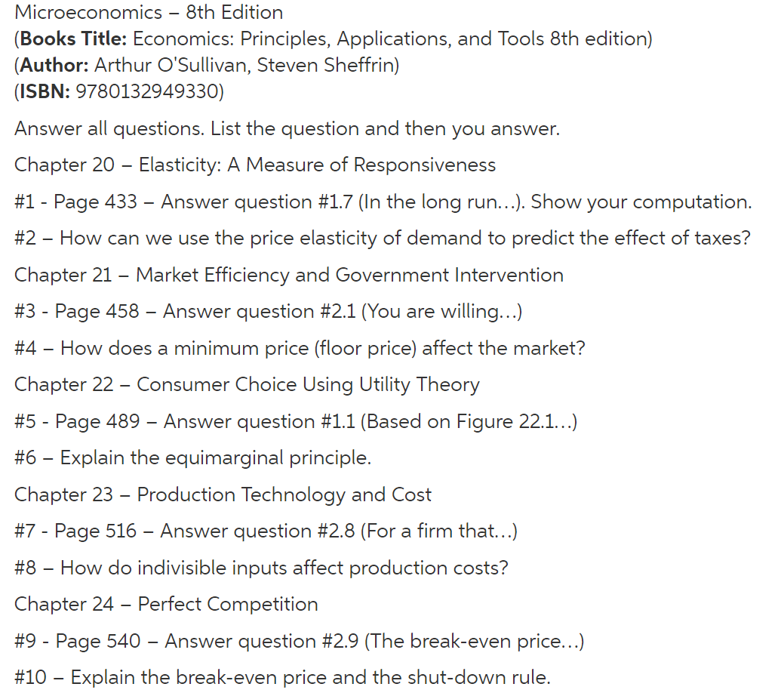
Task: Click the 'Answer all questions' instruction line
Action: 287,129
